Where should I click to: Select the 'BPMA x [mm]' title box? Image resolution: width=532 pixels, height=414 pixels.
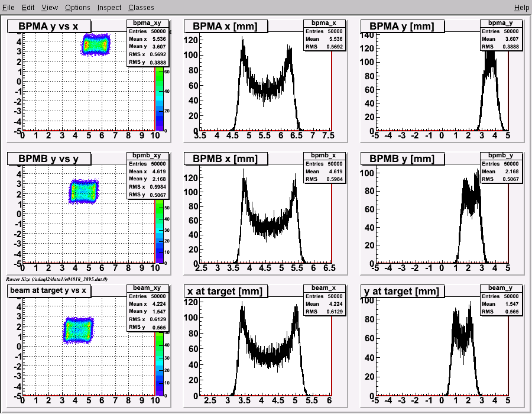pyautogui.click(x=226, y=26)
